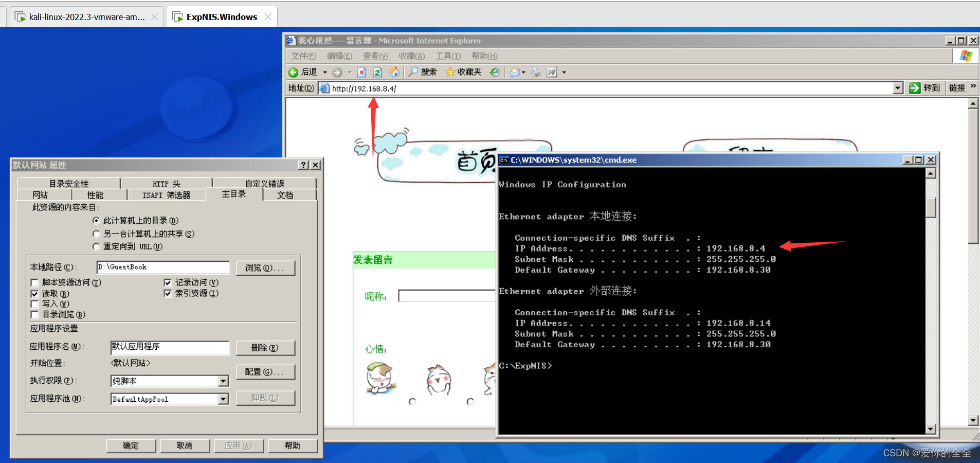Click the Edit with Word icon
980x463 pixels.
click(552, 72)
